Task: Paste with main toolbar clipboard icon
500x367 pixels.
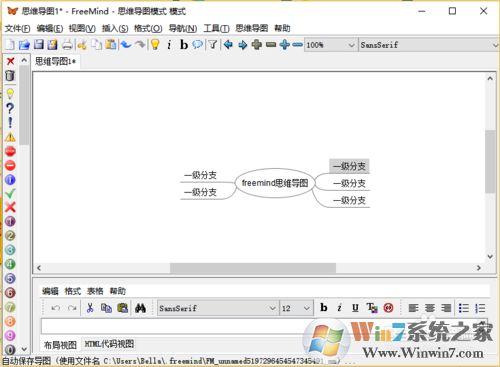Action: [111, 44]
